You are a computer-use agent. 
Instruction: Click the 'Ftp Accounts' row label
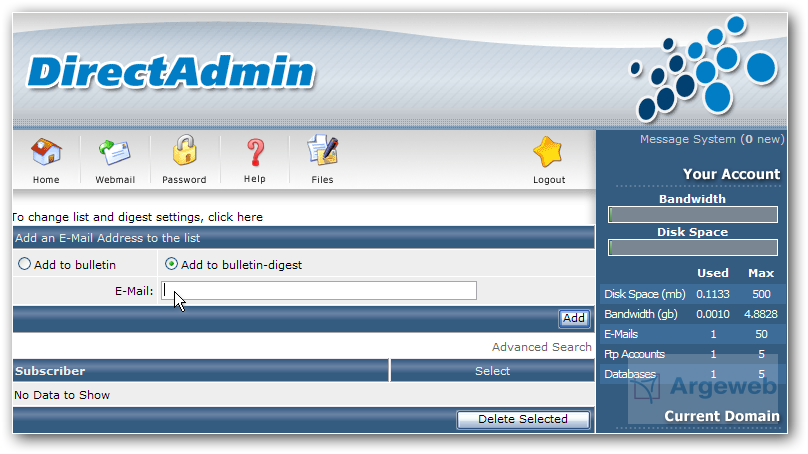pyautogui.click(x=634, y=355)
